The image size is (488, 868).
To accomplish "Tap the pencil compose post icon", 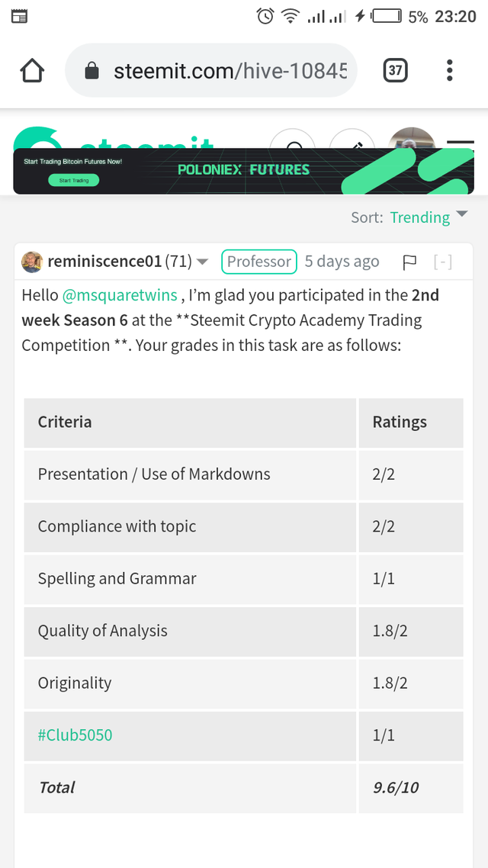I will (x=352, y=141).
